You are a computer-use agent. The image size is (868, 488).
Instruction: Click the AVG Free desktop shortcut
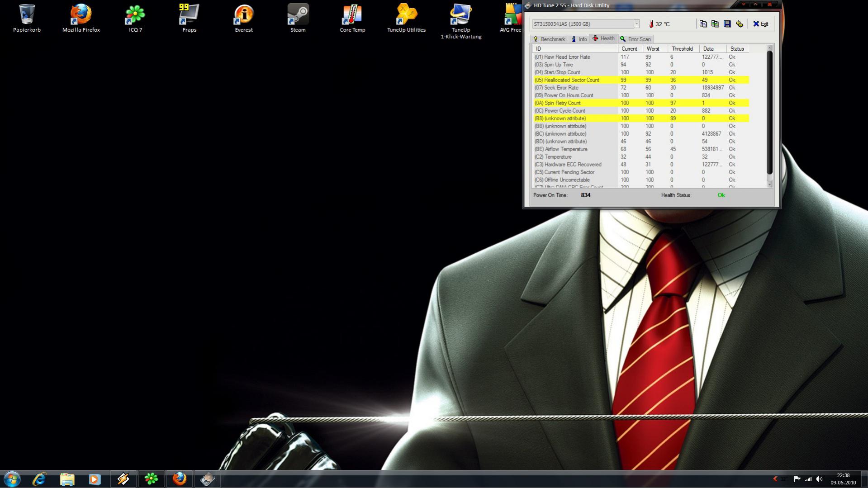pos(512,19)
